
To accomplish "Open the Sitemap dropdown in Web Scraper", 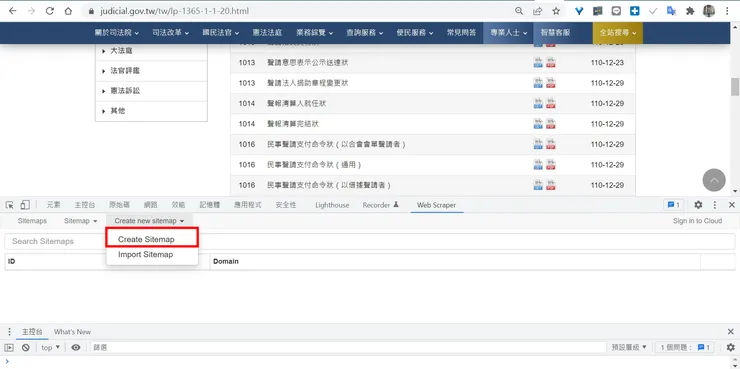I will click(81, 221).
